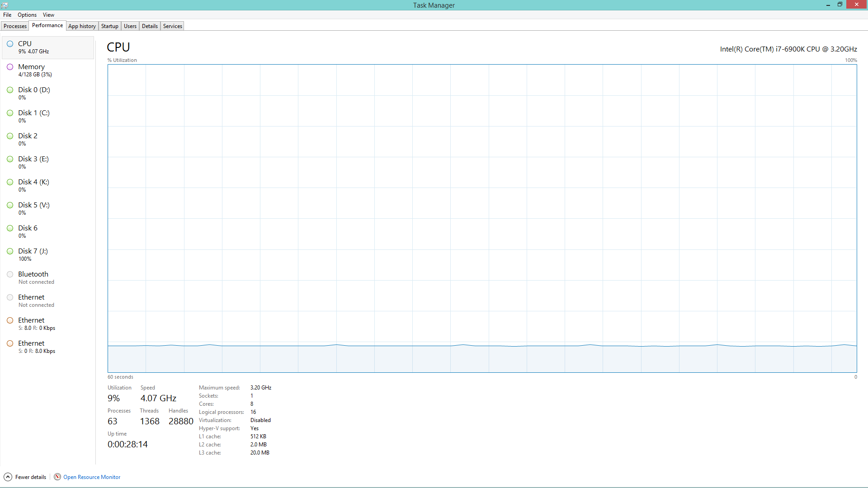Open the Options menu
Image resolution: width=868 pixels, height=488 pixels.
[26, 15]
